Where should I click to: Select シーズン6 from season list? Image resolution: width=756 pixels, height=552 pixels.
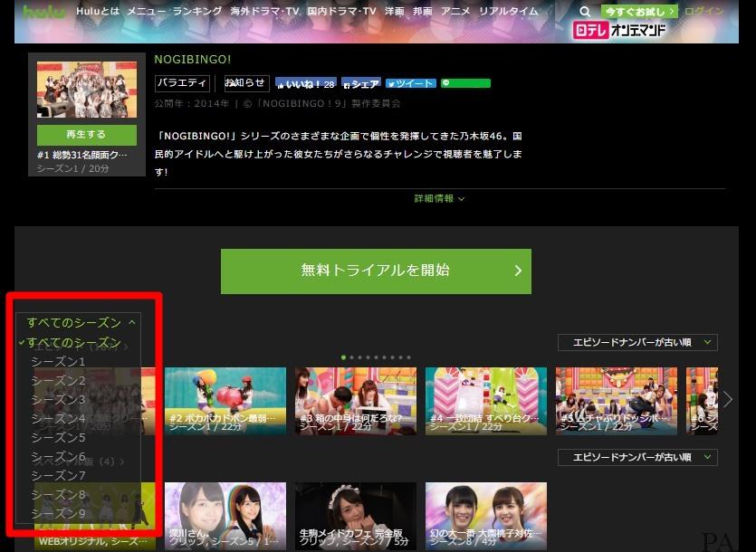coord(58,456)
